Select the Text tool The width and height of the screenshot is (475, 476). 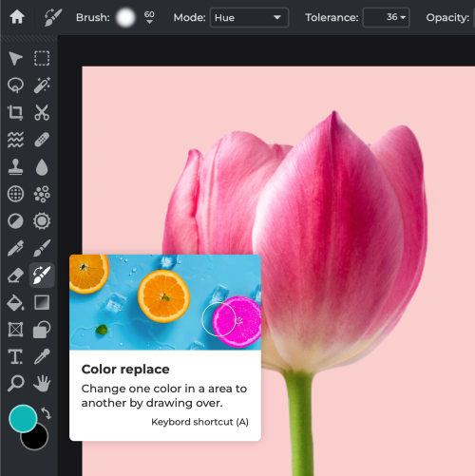pyautogui.click(x=15, y=356)
